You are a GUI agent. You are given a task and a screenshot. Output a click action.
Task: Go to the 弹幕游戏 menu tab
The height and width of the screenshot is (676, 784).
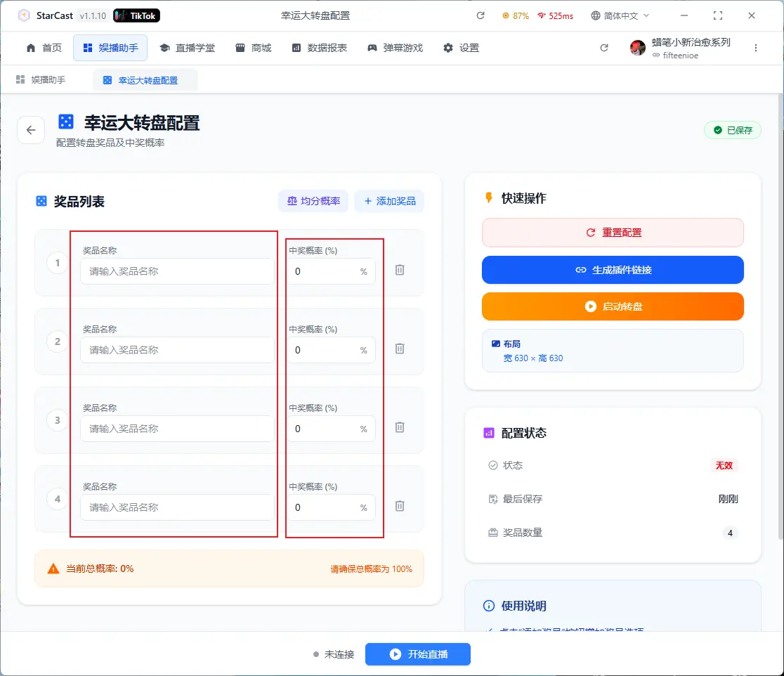pos(395,48)
